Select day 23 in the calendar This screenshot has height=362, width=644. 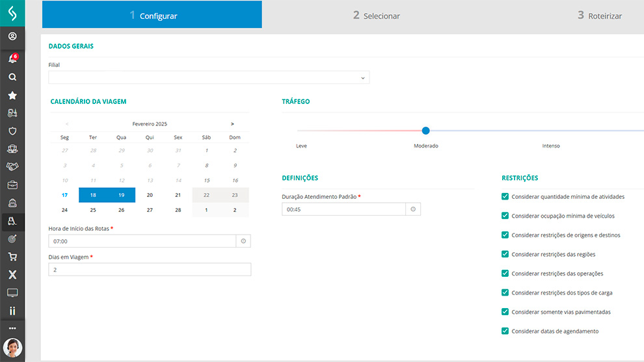pyautogui.click(x=235, y=195)
